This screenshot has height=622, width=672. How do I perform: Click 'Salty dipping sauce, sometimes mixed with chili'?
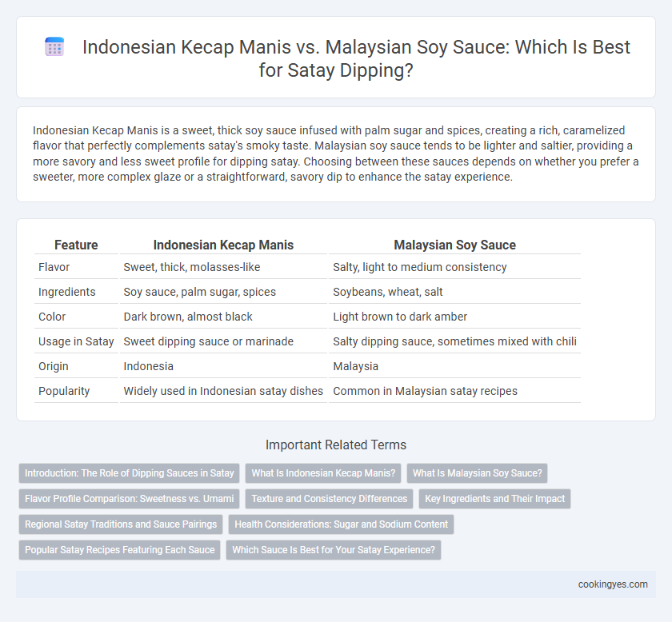coord(454,342)
